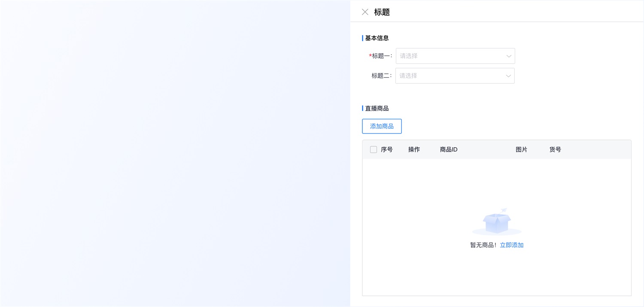
Task: Click the 立即添加 link
Action: click(x=512, y=245)
